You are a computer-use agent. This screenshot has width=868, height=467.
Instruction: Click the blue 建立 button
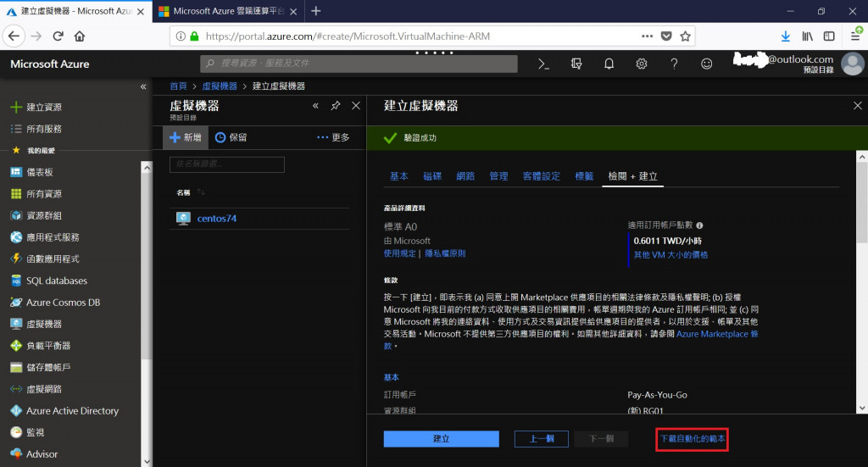click(441, 439)
